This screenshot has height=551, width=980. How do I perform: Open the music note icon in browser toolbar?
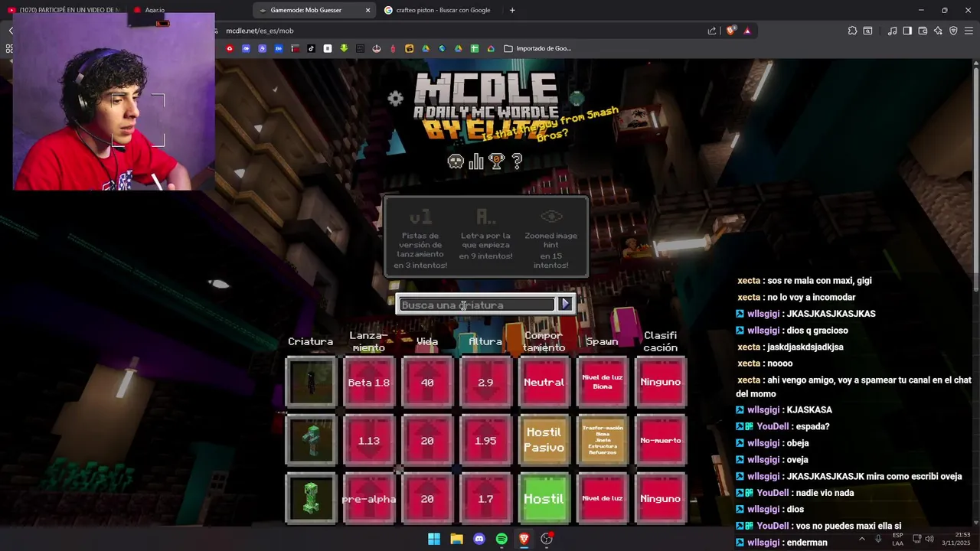tap(892, 31)
